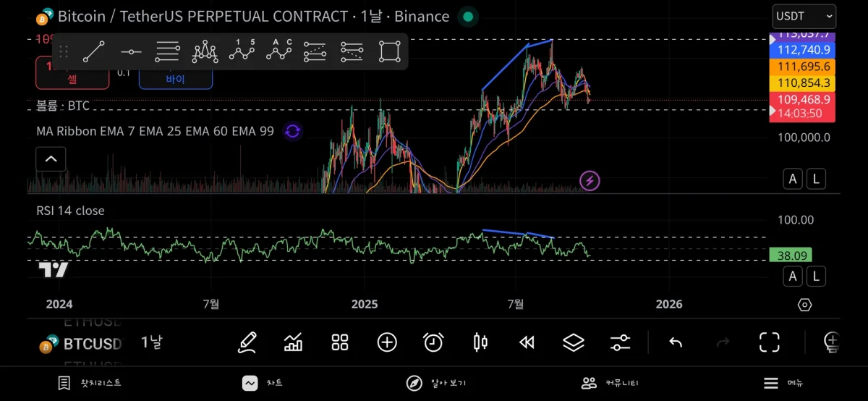Select the horizontal line drawing tool
868x401 pixels.
click(x=131, y=51)
